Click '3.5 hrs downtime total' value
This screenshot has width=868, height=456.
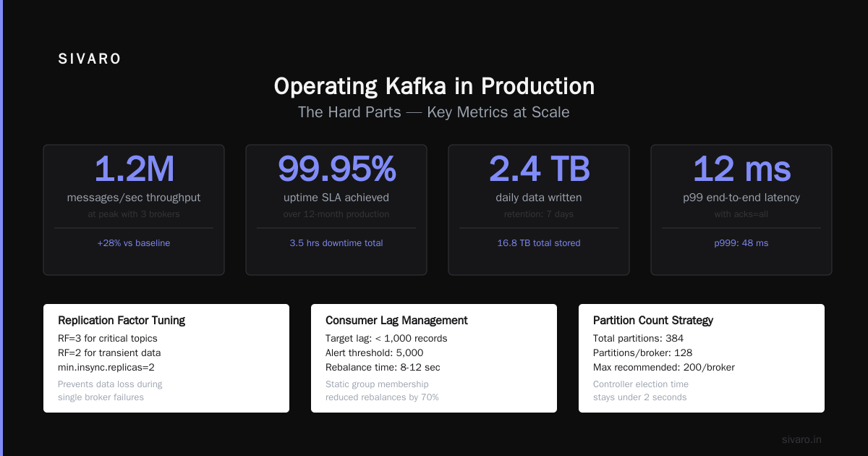coord(336,243)
